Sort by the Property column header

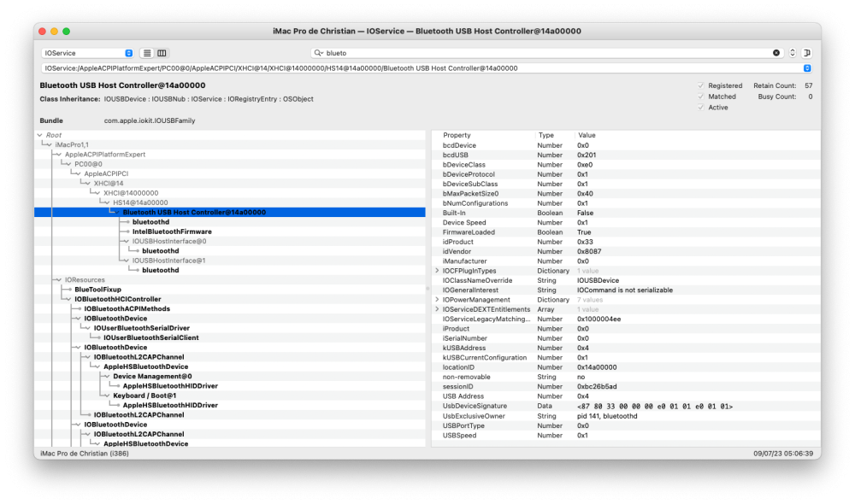(457, 135)
